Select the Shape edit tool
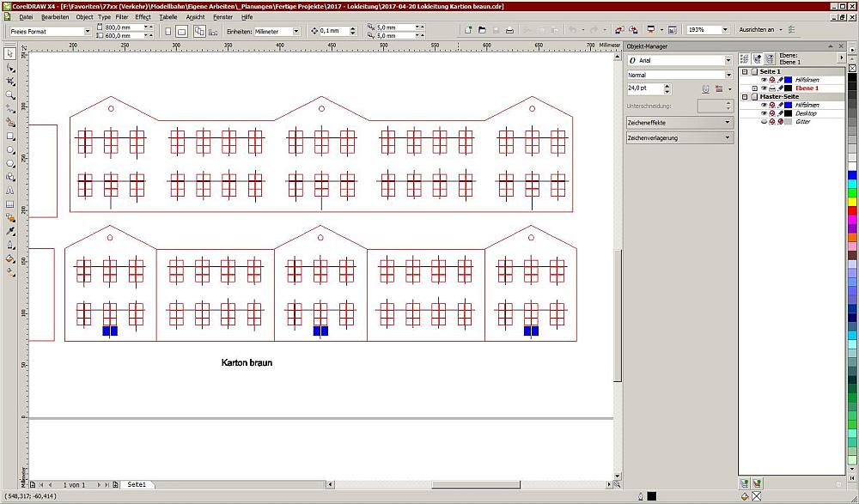 click(9, 67)
